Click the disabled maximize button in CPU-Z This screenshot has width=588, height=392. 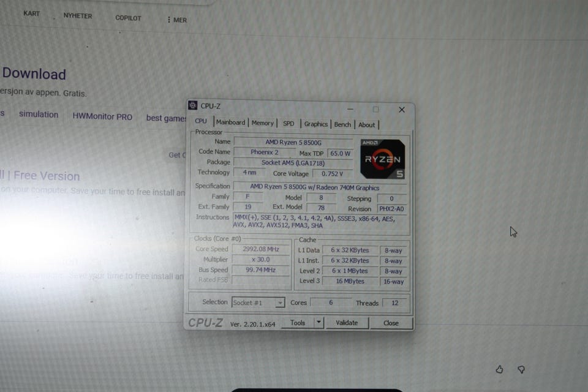click(375, 109)
